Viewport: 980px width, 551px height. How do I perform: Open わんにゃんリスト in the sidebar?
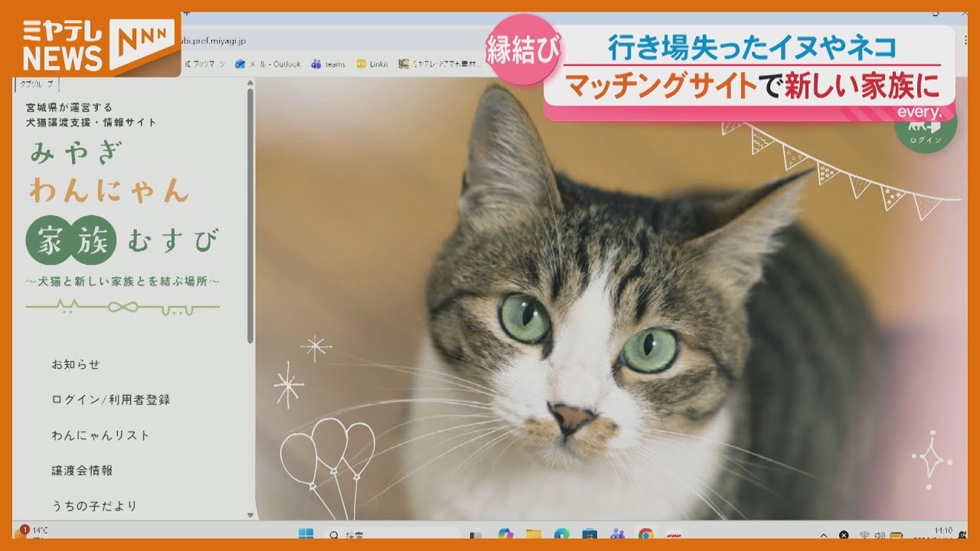pos(101,435)
